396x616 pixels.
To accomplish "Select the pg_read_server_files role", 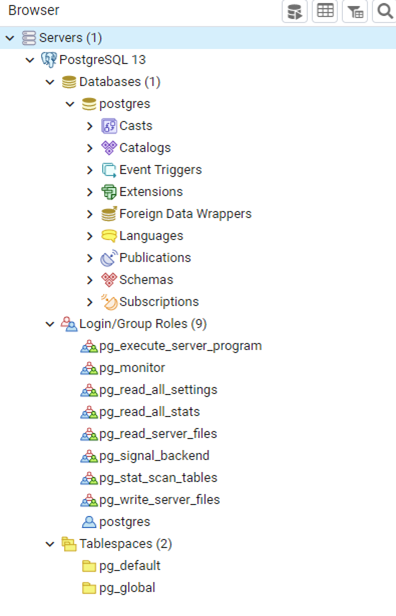I will (x=158, y=434).
